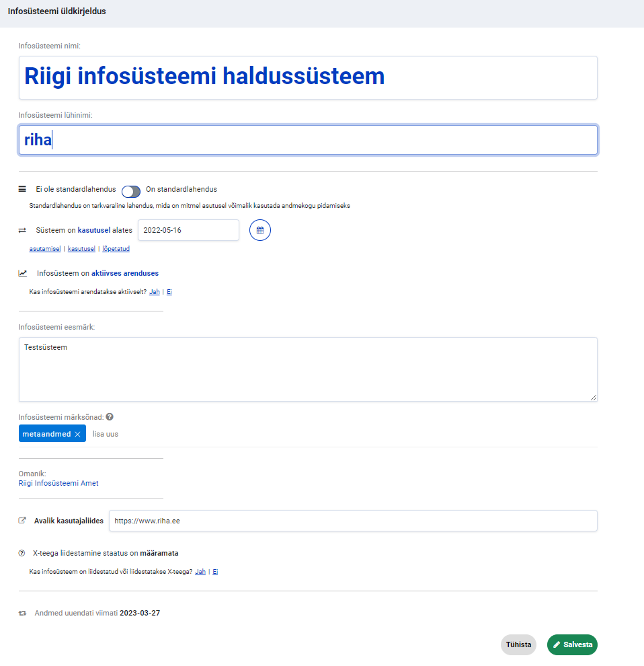Toggle the standardlahendus switch
Image resolution: width=644 pixels, height=666 pixels.
tap(131, 191)
